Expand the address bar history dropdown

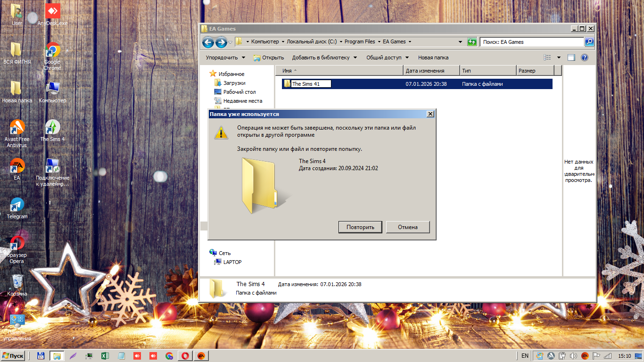pos(461,42)
